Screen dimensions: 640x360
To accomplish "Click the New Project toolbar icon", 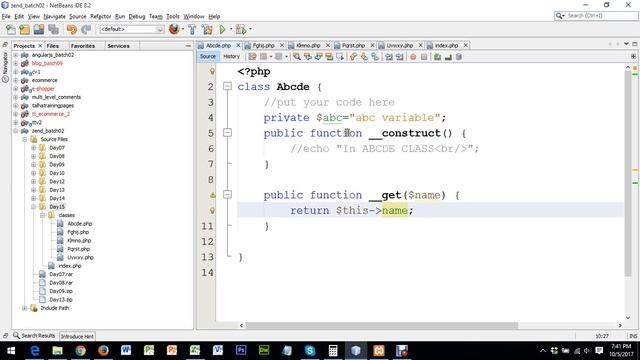I will (x=24, y=29).
